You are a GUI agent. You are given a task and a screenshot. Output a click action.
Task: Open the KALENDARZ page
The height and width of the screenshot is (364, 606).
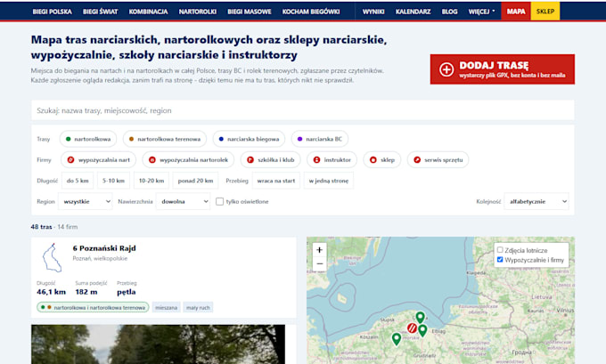pos(413,12)
